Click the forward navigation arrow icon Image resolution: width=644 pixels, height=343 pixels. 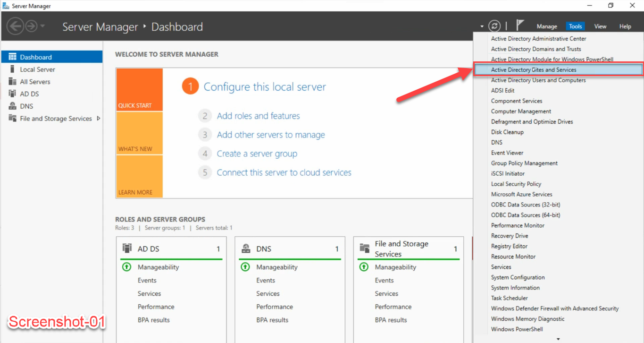tap(31, 26)
